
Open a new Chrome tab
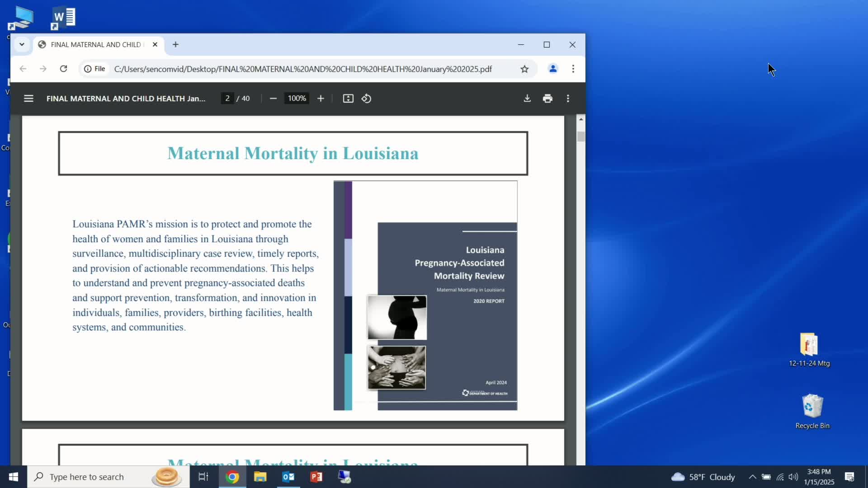(x=176, y=44)
